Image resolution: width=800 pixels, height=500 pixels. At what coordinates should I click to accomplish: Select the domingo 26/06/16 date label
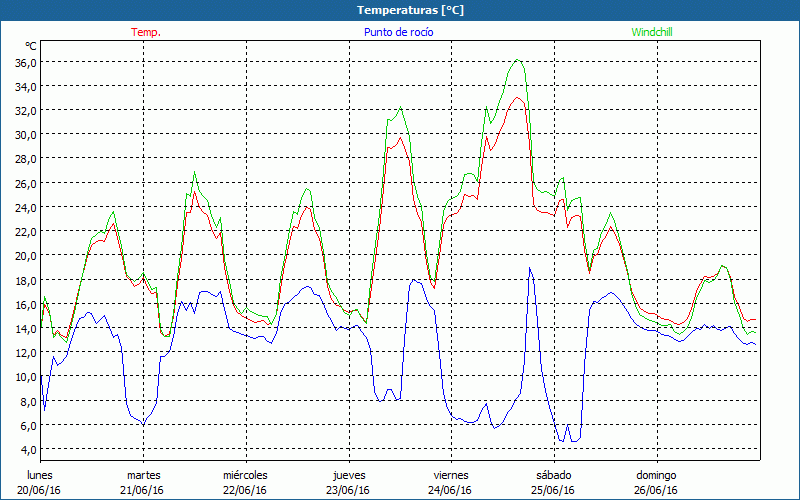pyautogui.click(x=656, y=482)
